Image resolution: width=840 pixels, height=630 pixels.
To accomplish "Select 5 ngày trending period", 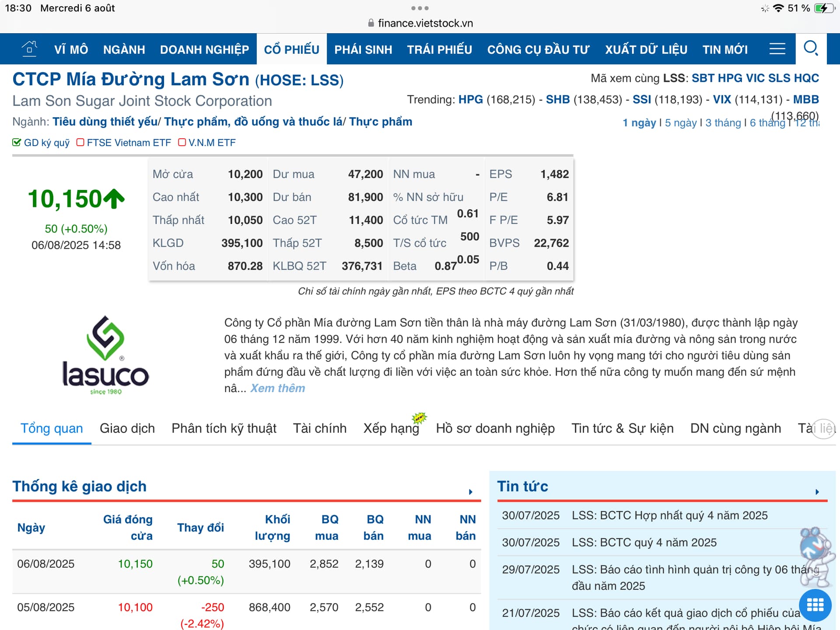I will pos(680,123).
